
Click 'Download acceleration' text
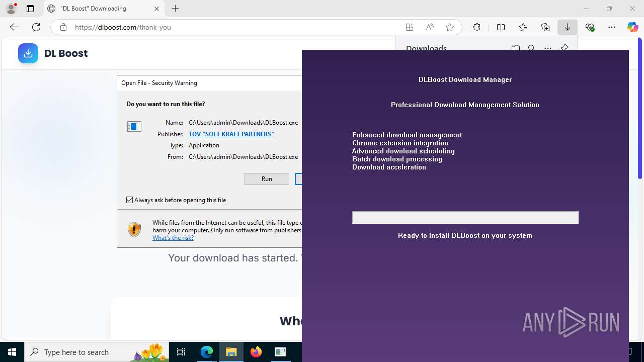[389, 167]
